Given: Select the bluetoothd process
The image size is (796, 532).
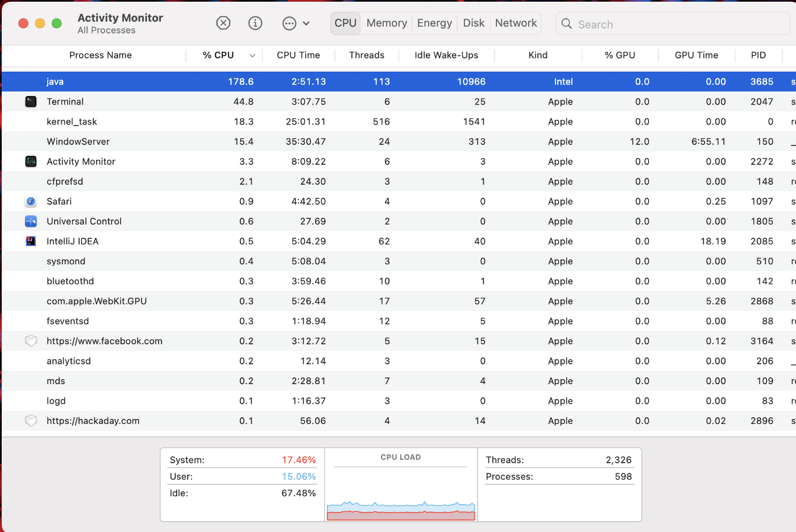Looking at the screenshot, I should 71,281.
